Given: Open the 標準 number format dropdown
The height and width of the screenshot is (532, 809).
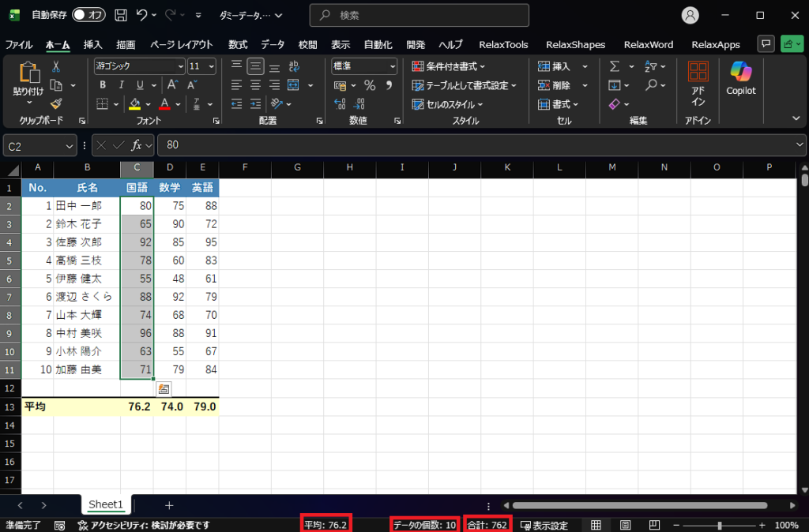Looking at the screenshot, I should pyautogui.click(x=393, y=66).
